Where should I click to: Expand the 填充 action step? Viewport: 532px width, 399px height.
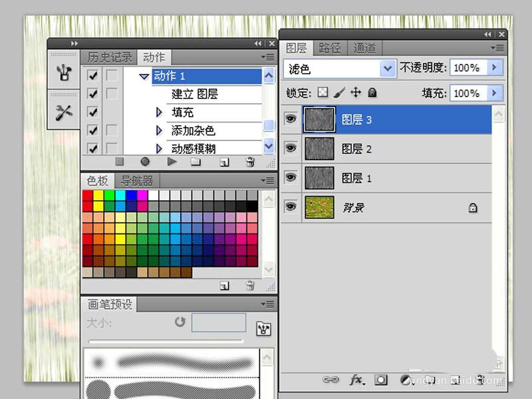click(x=159, y=112)
